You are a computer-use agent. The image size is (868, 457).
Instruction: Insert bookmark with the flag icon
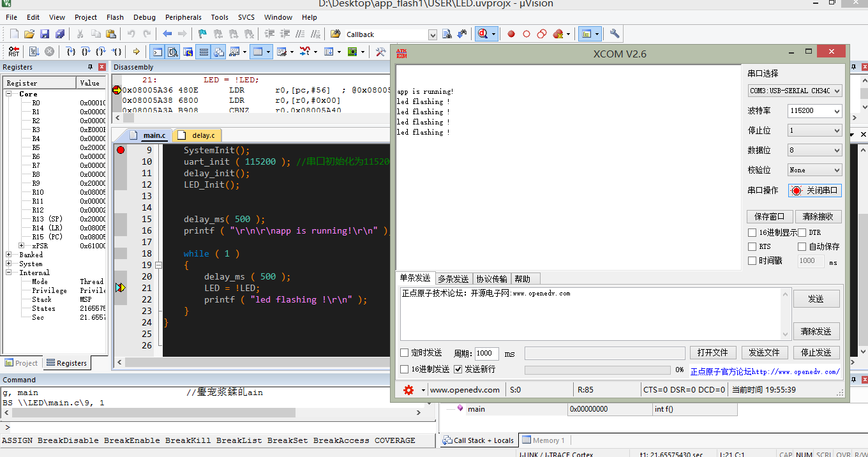click(202, 34)
